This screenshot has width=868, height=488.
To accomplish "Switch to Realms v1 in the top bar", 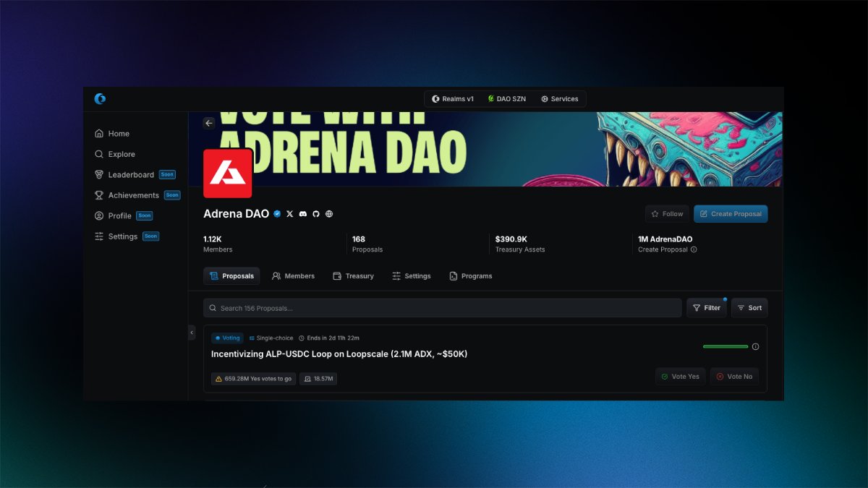I will coord(453,99).
